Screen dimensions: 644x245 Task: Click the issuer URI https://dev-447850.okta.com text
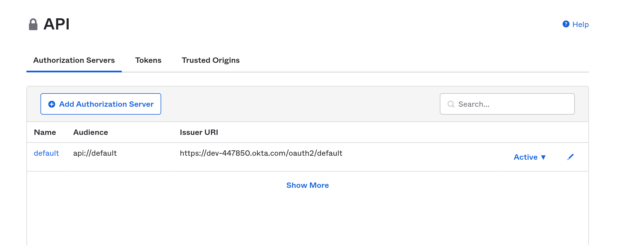point(261,153)
